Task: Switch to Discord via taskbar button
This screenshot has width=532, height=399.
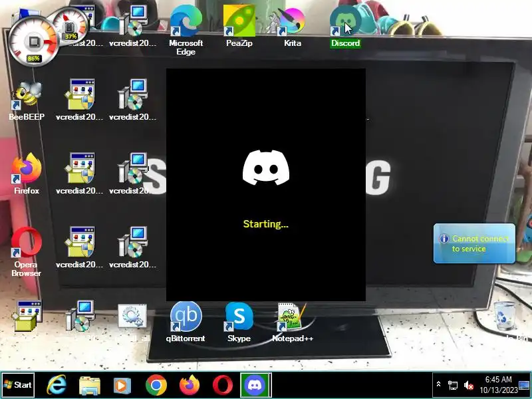Action: coord(255,385)
